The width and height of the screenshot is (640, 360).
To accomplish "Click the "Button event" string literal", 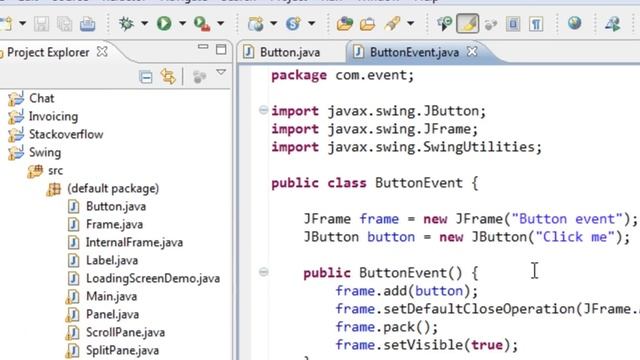I will (x=567, y=219).
